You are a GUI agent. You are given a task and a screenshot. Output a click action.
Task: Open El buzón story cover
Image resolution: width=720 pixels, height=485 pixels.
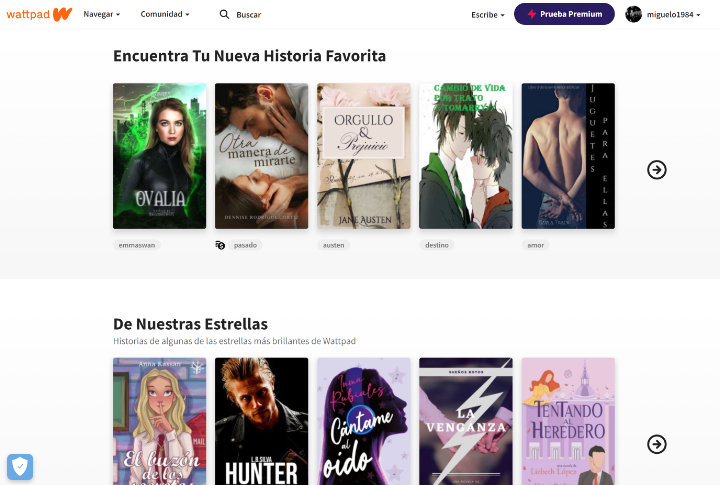coord(159,421)
